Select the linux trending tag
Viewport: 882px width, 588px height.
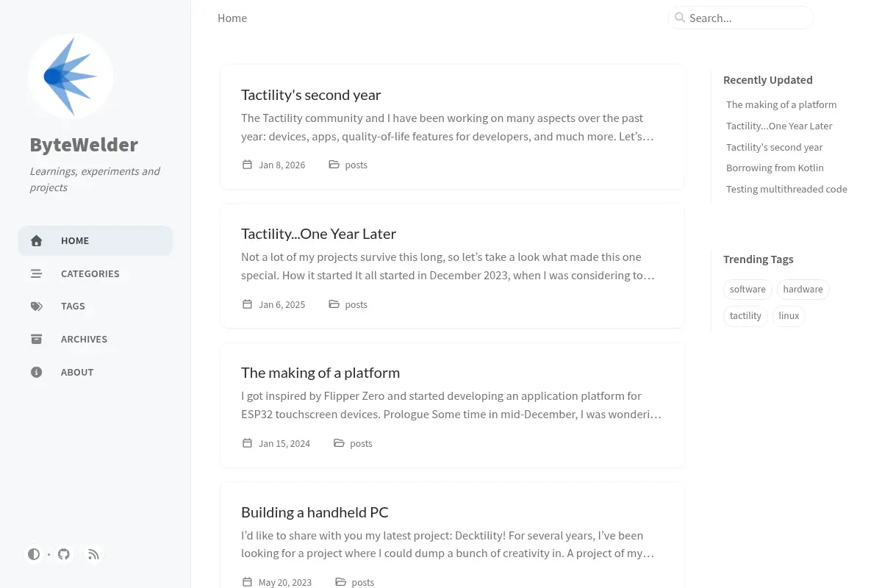(x=789, y=316)
